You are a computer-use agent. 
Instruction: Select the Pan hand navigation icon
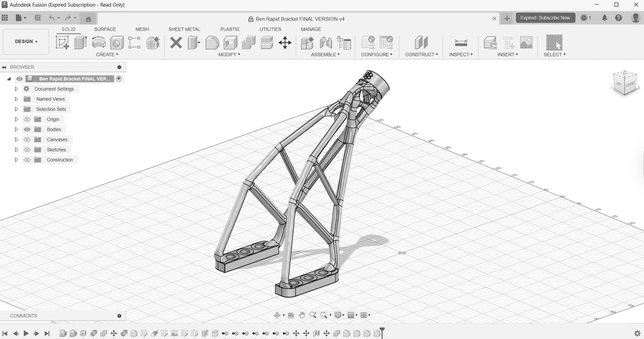click(x=302, y=315)
